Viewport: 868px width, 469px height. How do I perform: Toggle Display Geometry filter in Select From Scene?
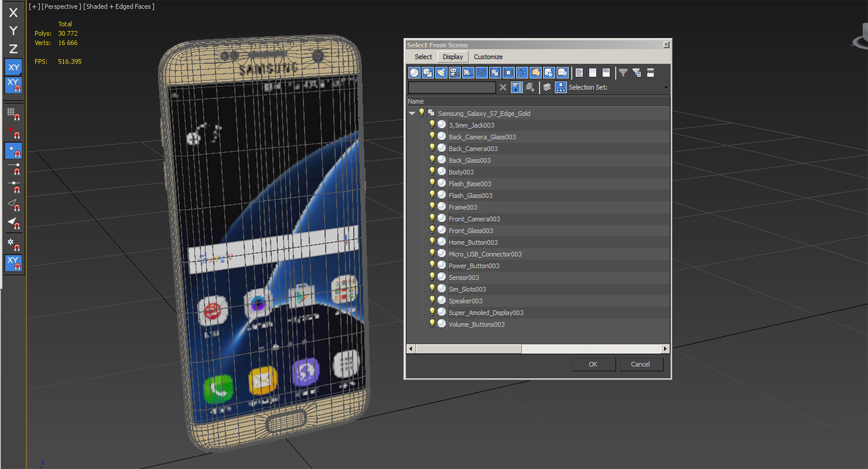coord(415,73)
